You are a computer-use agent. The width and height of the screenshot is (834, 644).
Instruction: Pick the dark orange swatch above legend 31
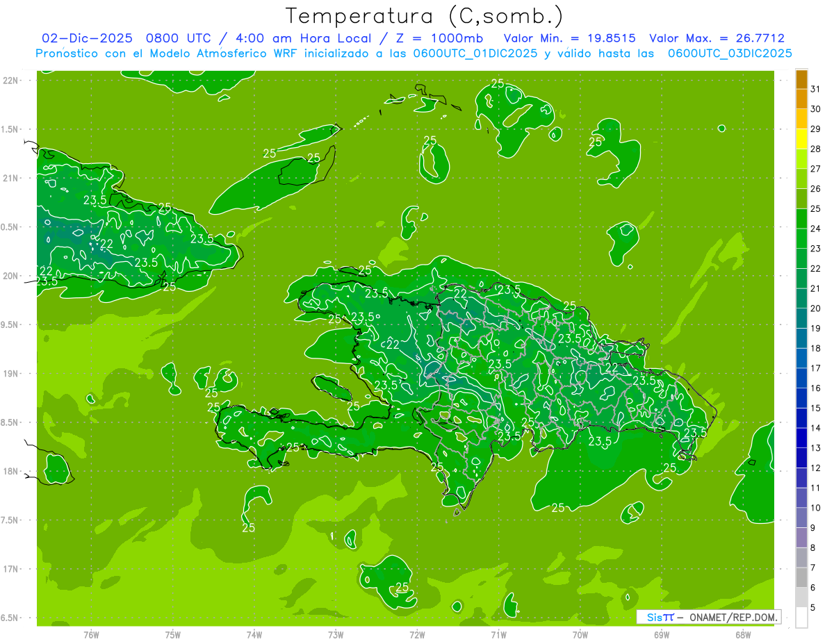(x=801, y=79)
